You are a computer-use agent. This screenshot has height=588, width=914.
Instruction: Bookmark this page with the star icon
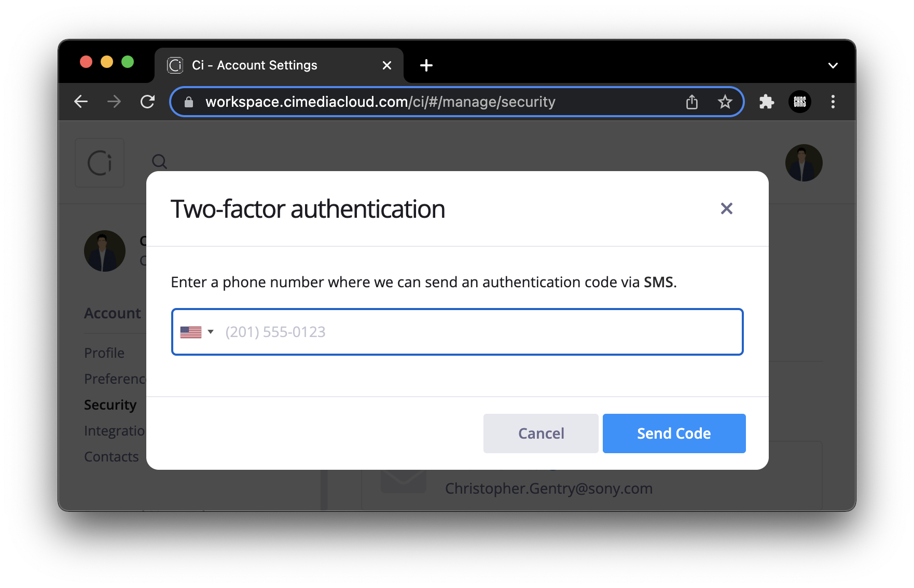(725, 102)
